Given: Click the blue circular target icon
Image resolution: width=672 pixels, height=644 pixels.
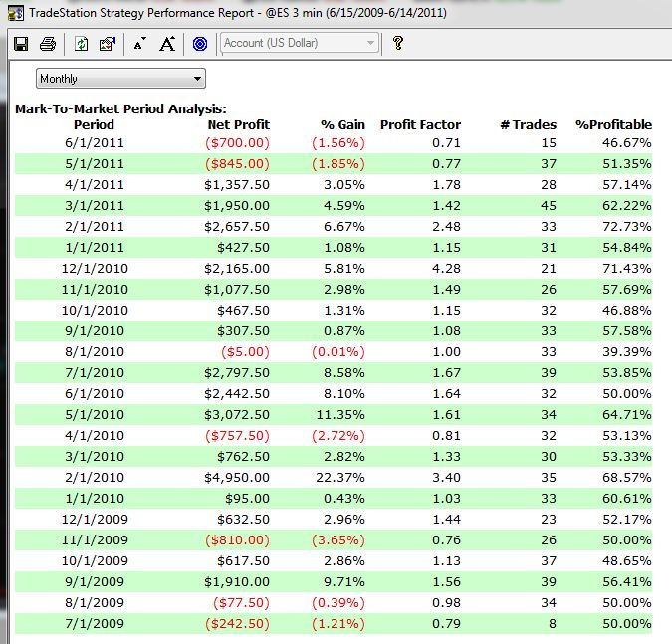Looking at the screenshot, I should (199, 44).
